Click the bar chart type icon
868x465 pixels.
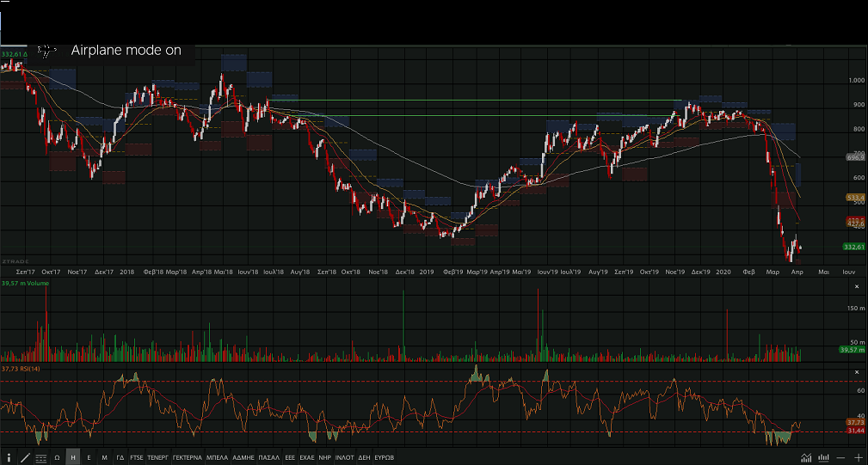824,457
